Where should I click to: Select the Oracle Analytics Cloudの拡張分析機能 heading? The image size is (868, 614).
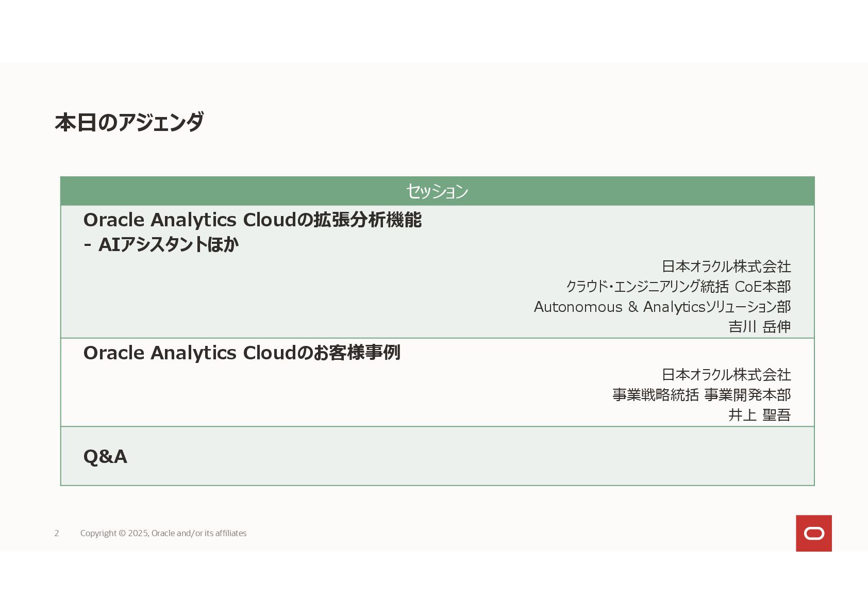pos(252,220)
